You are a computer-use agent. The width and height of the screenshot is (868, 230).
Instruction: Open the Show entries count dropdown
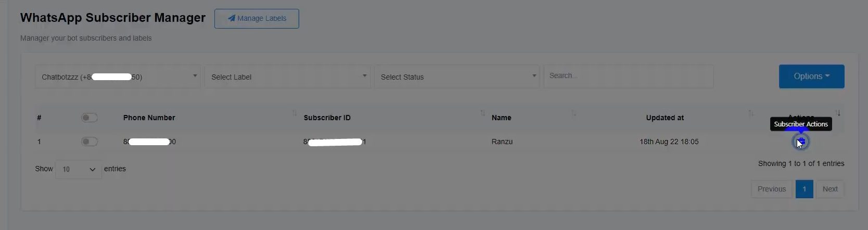[79, 169]
